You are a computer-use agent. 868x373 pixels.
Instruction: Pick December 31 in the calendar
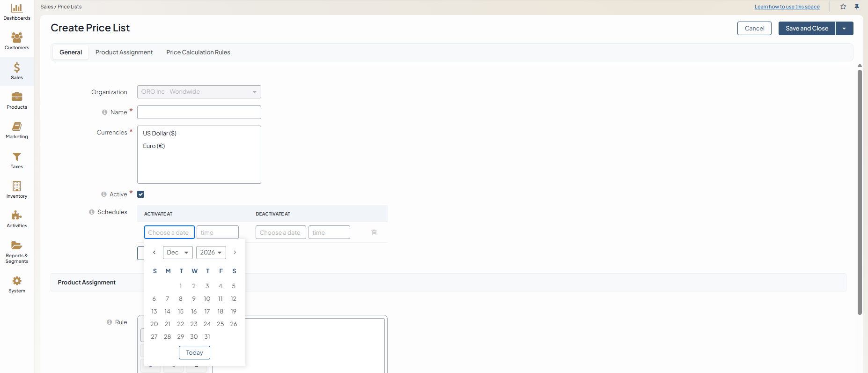(207, 337)
